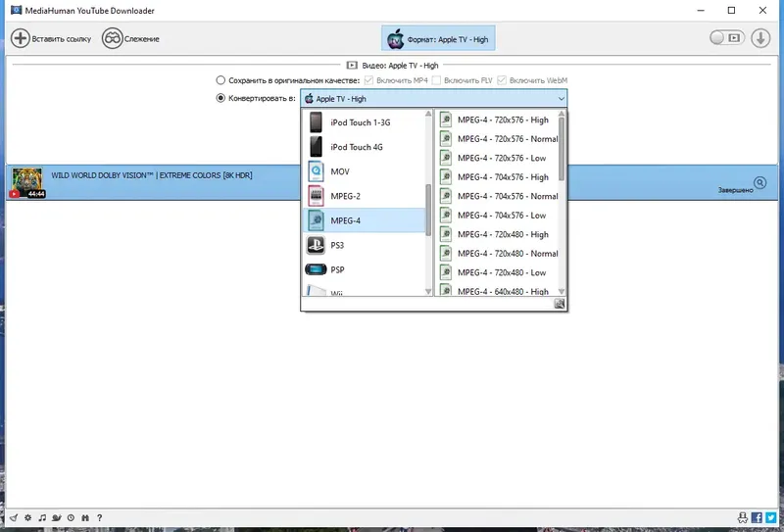Select MPEG-4 - 720x480 - Normal preset

click(498, 254)
